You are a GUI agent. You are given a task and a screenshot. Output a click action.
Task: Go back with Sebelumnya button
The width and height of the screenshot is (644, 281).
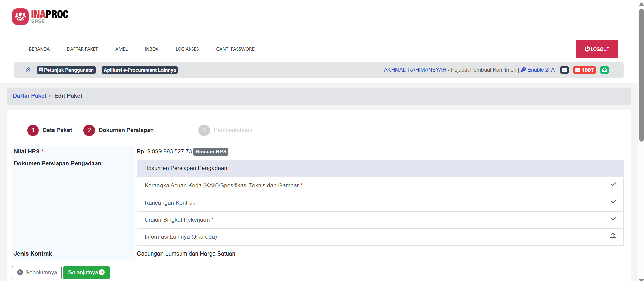coord(37,273)
